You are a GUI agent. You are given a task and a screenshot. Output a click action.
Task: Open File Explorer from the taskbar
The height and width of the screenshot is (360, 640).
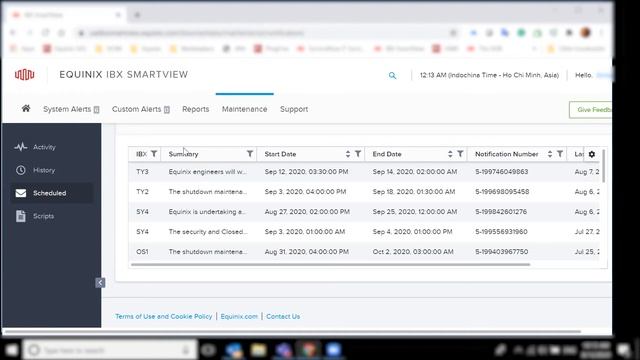[x=258, y=350]
